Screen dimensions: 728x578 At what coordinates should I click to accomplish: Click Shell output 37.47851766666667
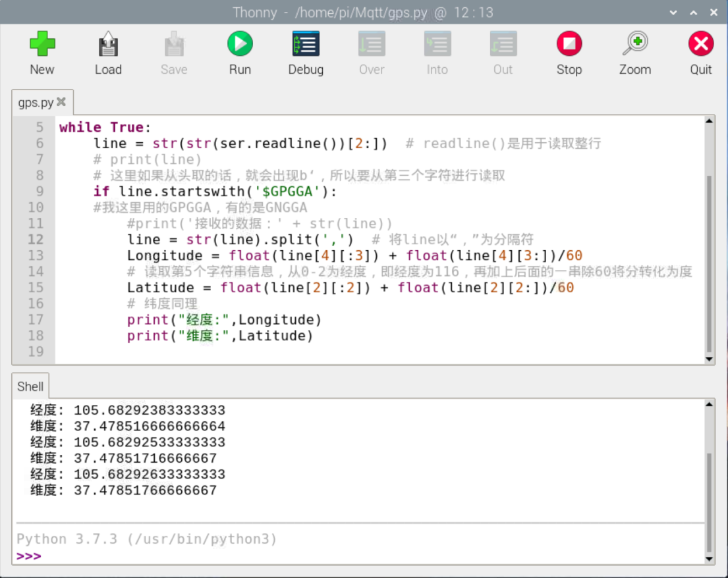point(145,490)
